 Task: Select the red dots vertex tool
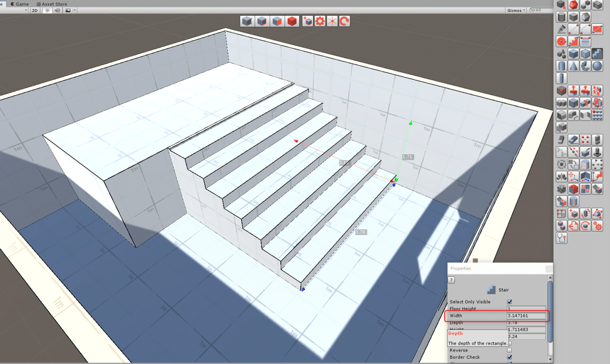586,139
